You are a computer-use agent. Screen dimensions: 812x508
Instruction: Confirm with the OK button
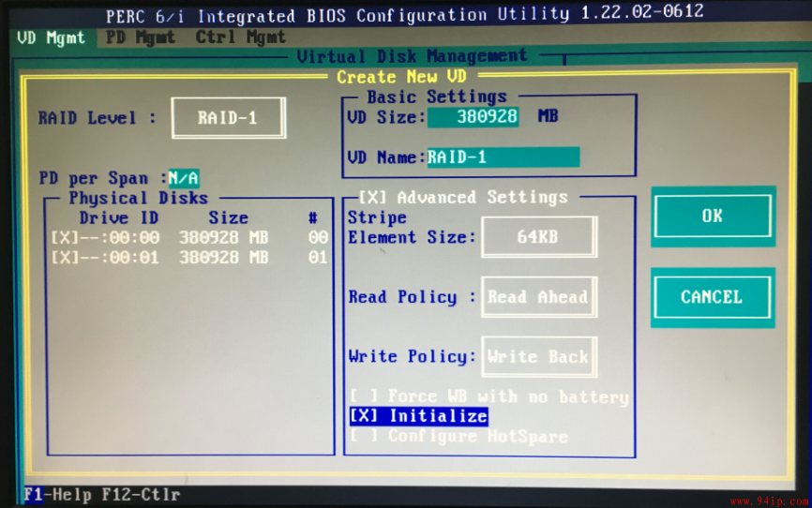point(713,216)
